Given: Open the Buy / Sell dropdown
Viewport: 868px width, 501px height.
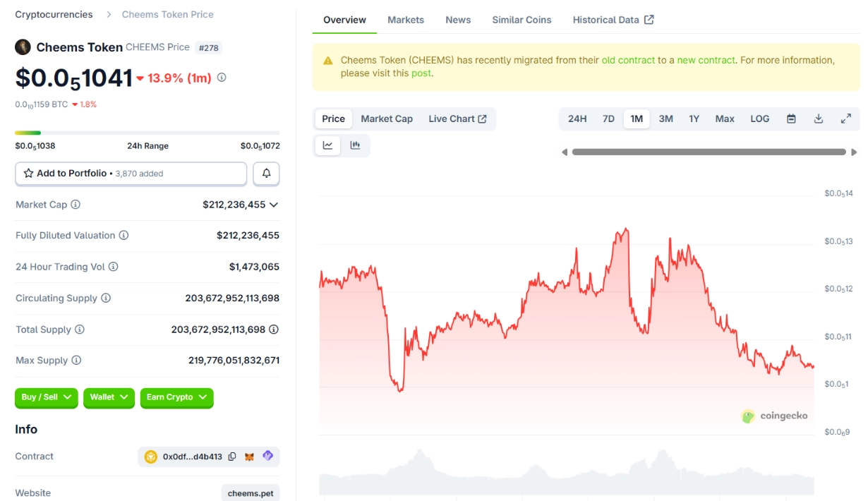Looking at the screenshot, I should coord(47,397).
